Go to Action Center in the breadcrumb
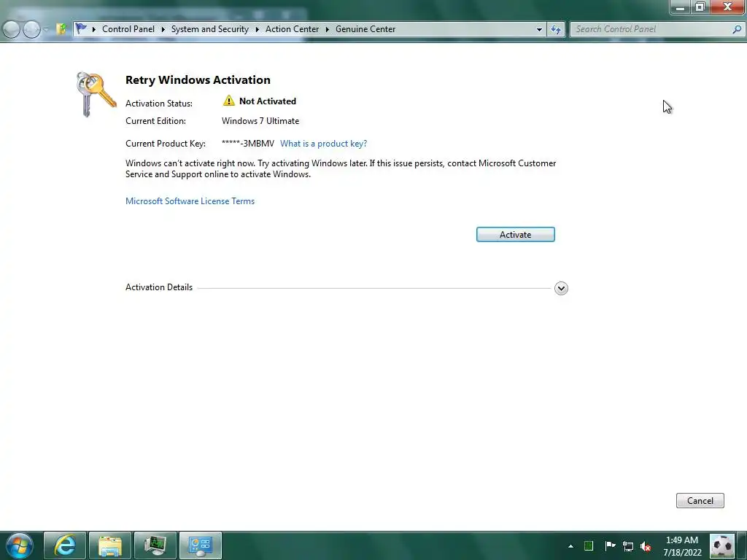The width and height of the screenshot is (747, 560). [x=292, y=29]
